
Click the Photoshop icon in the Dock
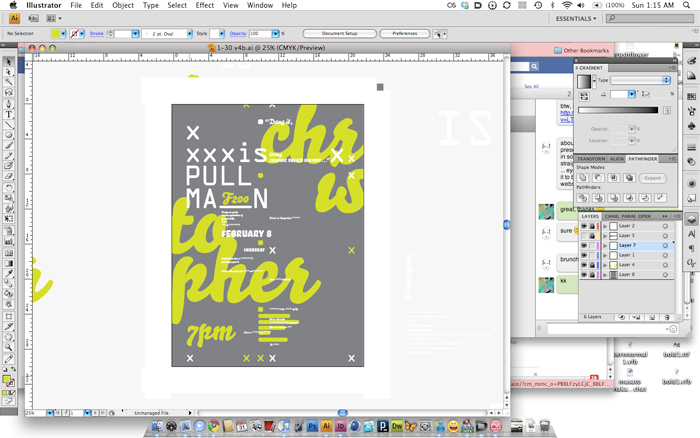click(x=312, y=426)
